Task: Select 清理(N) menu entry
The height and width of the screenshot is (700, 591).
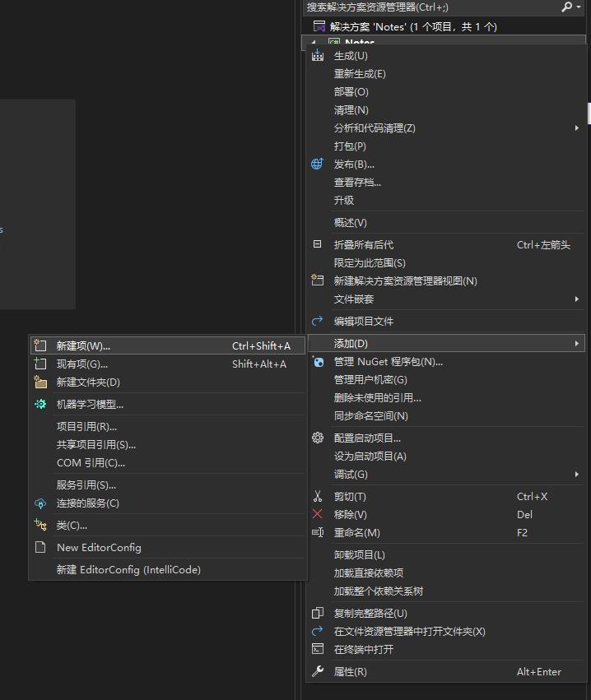Action: (x=446, y=110)
